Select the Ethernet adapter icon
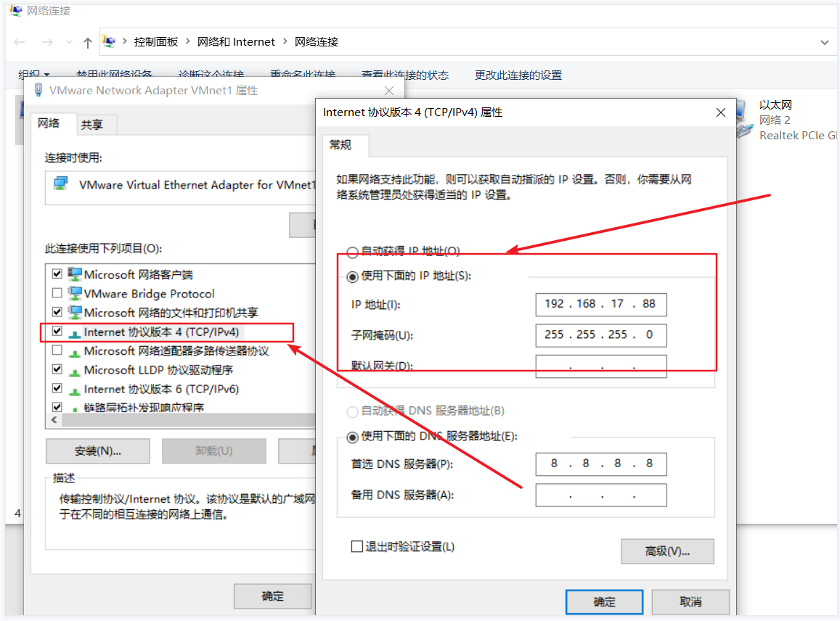840x621 pixels. tap(745, 120)
